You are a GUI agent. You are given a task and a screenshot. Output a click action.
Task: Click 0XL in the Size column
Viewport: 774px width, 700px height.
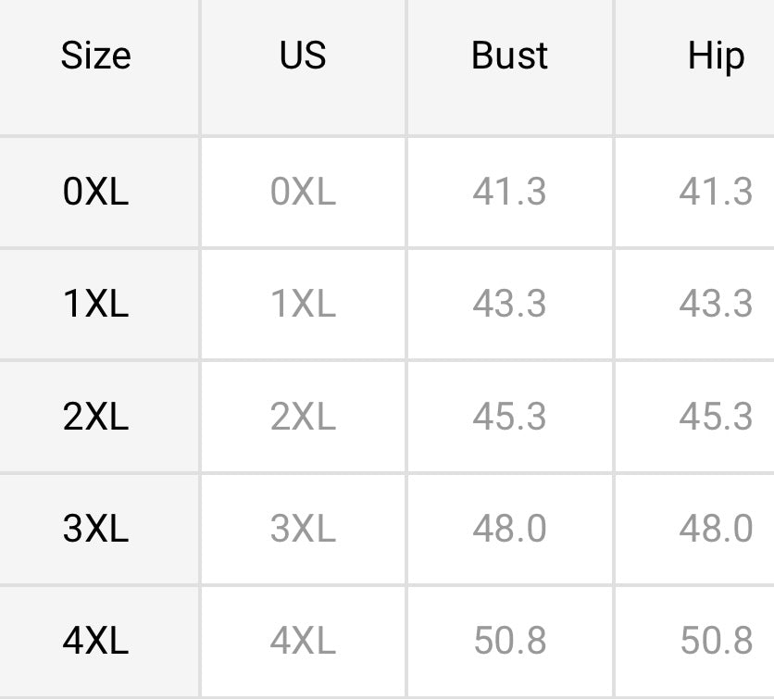pos(96,193)
